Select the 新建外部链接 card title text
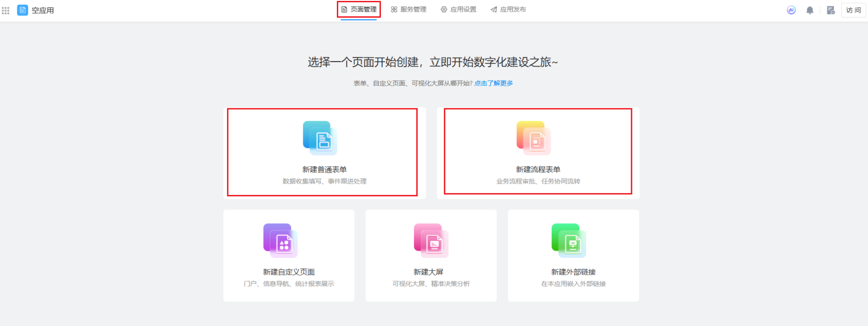The image size is (868, 326). coord(573,272)
